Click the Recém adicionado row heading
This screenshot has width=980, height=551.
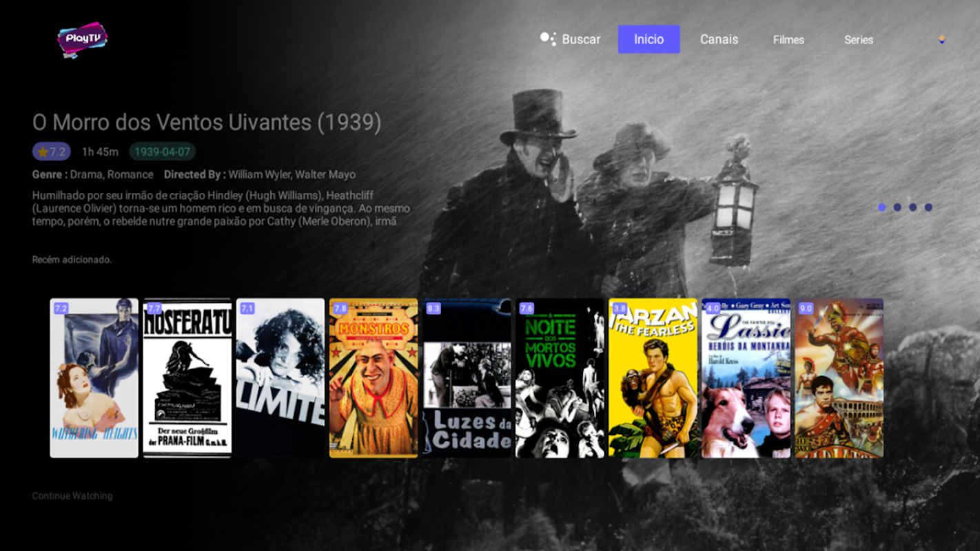pyautogui.click(x=72, y=260)
